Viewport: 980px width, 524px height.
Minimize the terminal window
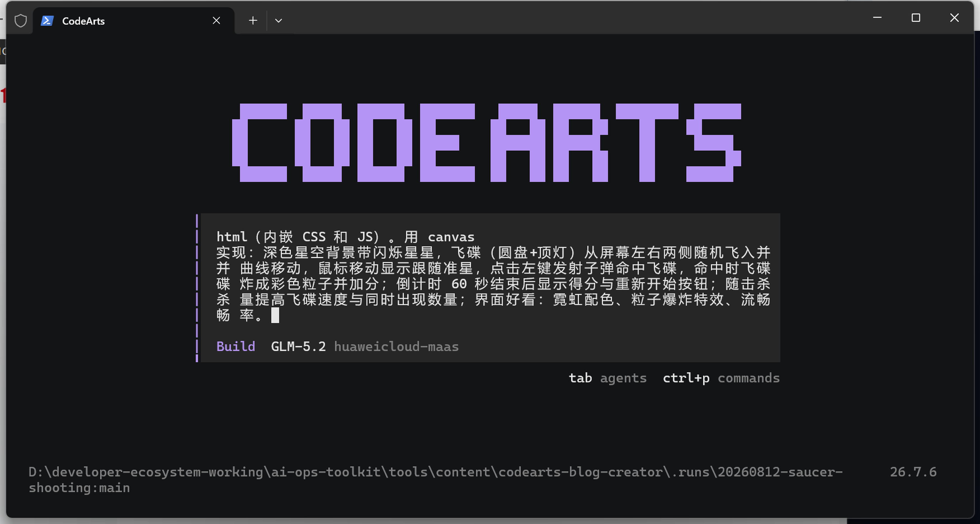click(877, 18)
